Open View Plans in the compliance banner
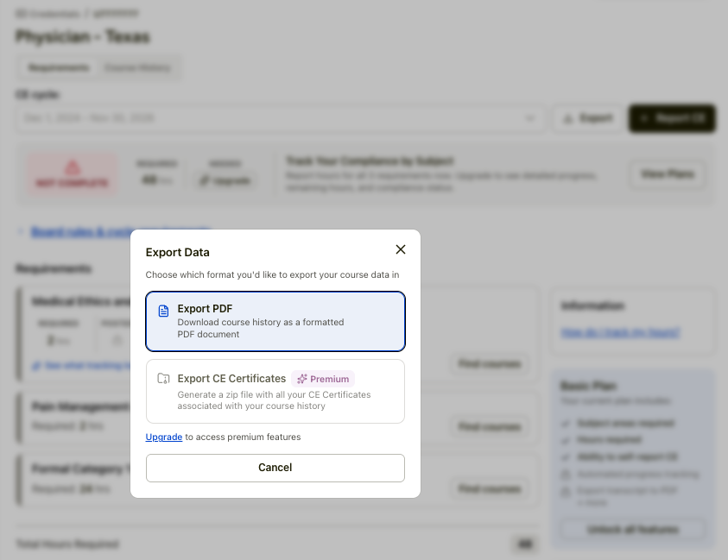728x560 pixels. (x=667, y=174)
